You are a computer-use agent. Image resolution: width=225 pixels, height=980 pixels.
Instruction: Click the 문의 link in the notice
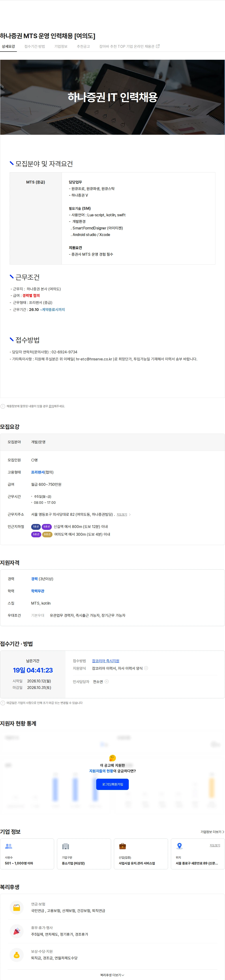(x=52, y=406)
